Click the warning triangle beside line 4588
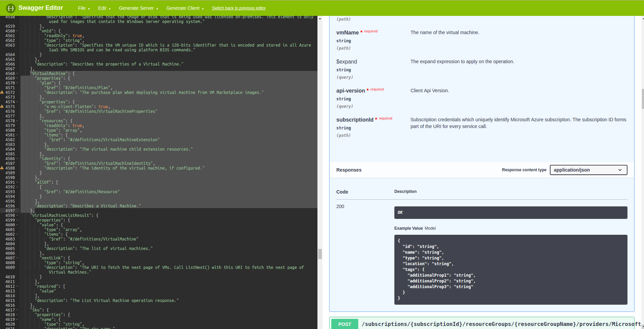 [x=2, y=168]
